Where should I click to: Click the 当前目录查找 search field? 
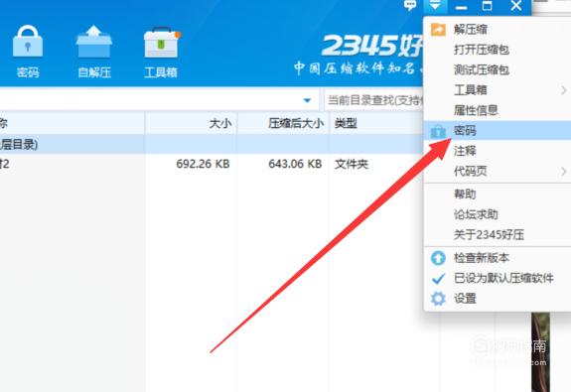(374, 100)
